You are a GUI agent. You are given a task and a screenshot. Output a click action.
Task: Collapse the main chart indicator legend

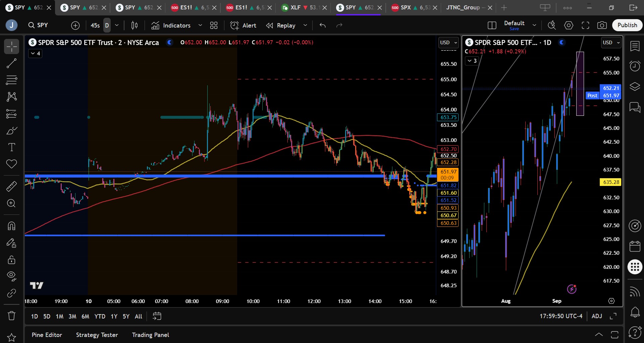pyautogui.click(x=35, y=53)
